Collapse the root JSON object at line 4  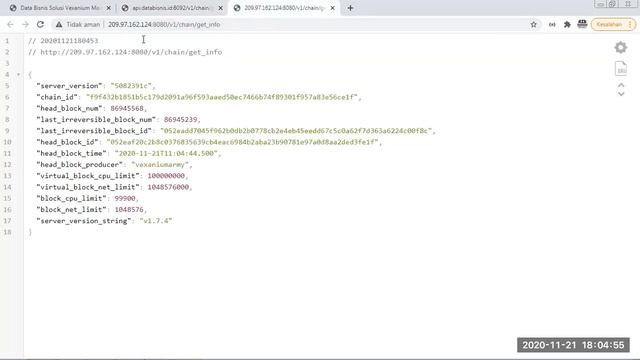coord(18,75)
